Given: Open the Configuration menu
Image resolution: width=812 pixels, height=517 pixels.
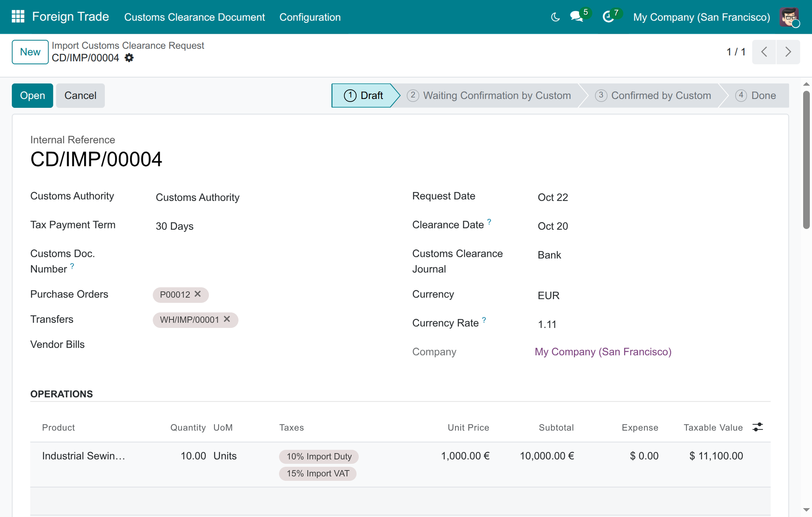Looking at the screenshot, I should point(310,17).
